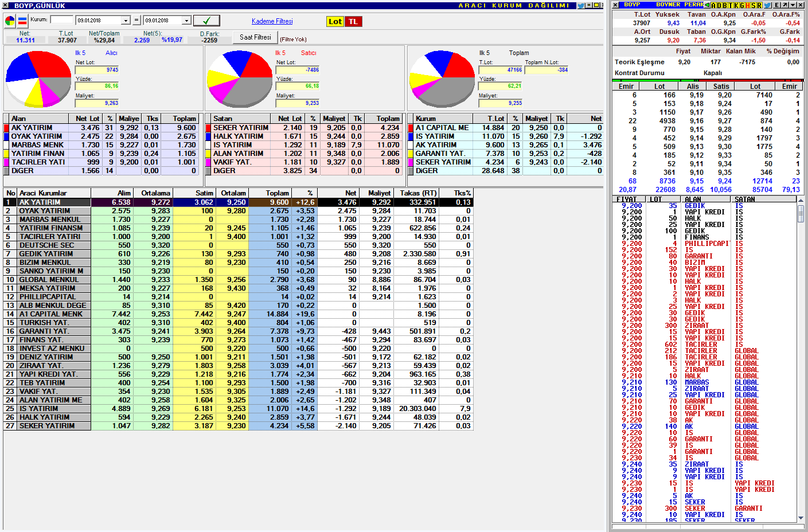Select AK YATIRIM row in main table
The height and width of the screenshot is (532, 808).
[238, 202]
